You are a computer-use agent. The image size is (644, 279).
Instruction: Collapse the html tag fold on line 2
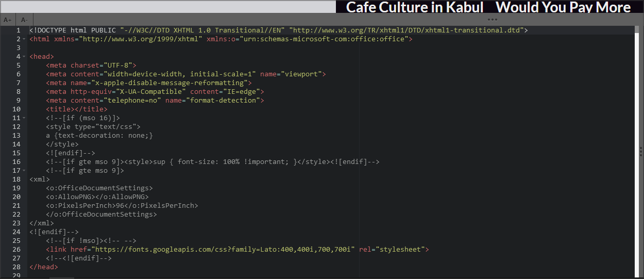pyautogui.click(x=24, y=39)
